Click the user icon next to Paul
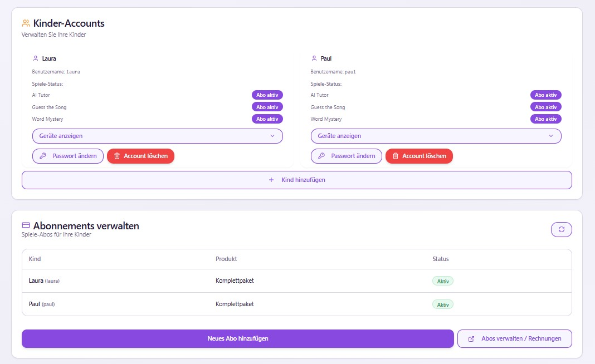This screenshot has width=595, height=364. pyautogui.click(x=313, y=58)
